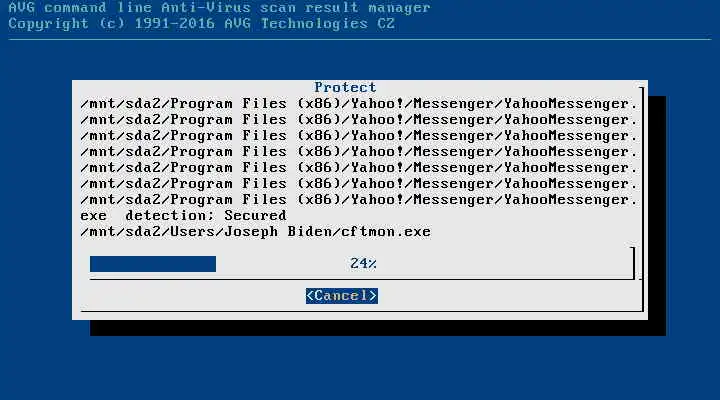The image size is (720, 400).
Task: Select the Protect dialog title
Action: click(x=345, y=87)
